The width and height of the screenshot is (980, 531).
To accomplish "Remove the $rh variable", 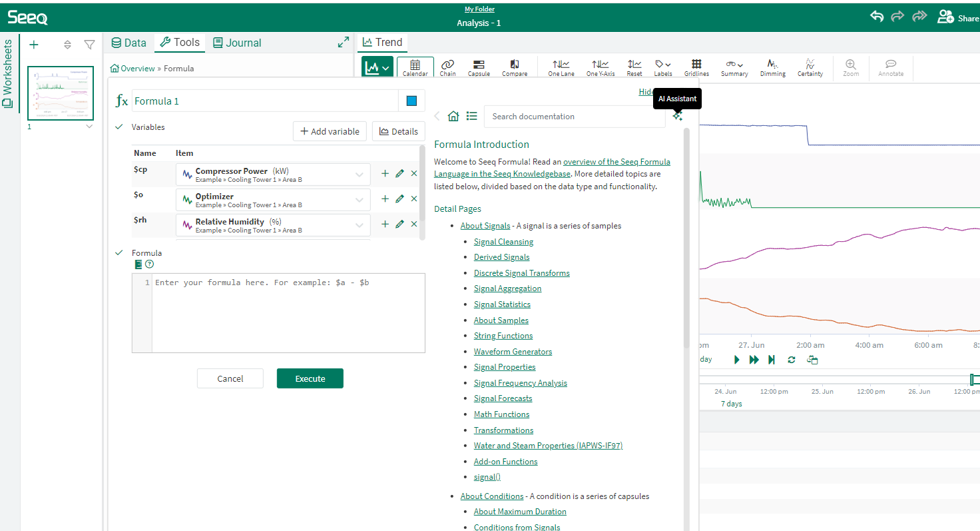I will pos(414,224).
